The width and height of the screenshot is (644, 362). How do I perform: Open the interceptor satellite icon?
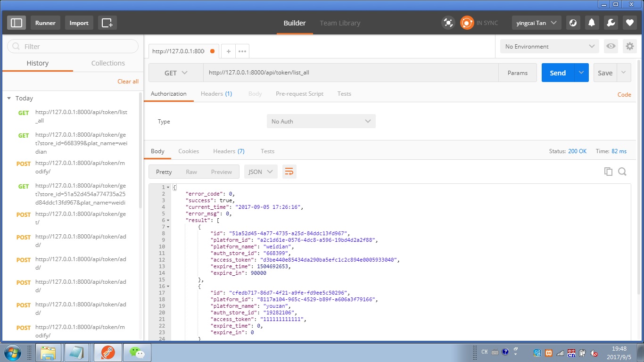[x=448, y=23]
